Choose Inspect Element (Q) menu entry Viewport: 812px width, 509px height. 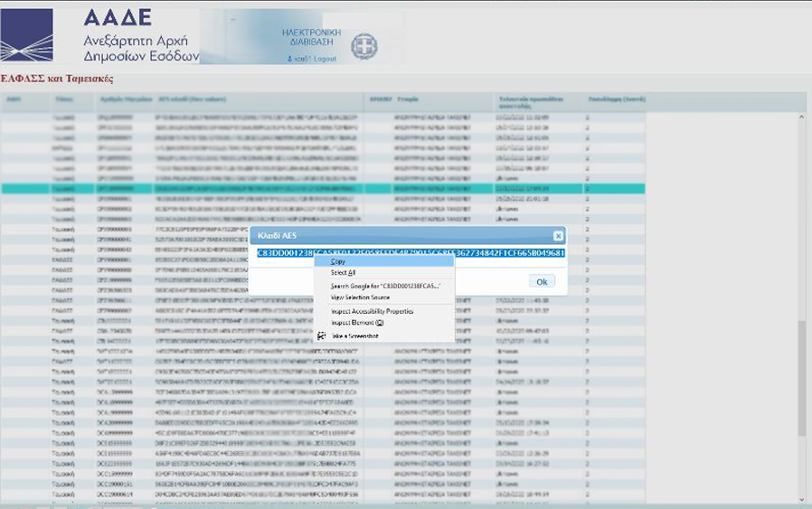point(384,323)
